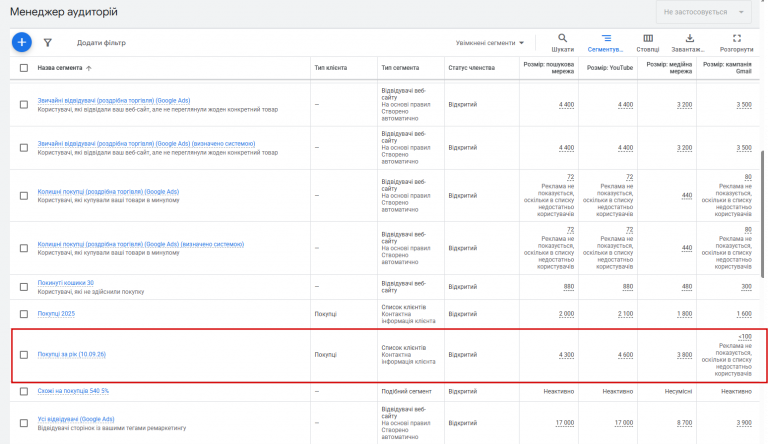Image resolution: width=768 pixels, height=444 pixels.
Task: Click value 4 300 in Покупці за рік row
Action: coord(566,354)
